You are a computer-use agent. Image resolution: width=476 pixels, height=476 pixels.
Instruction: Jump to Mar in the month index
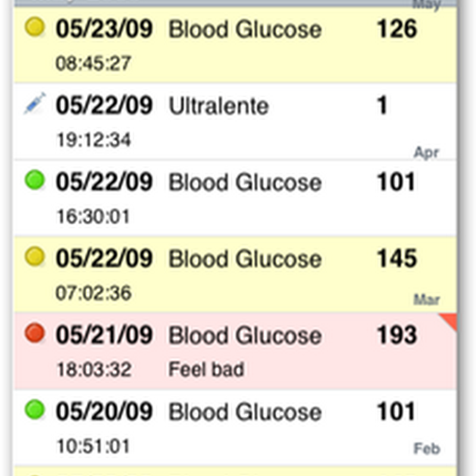426,299
